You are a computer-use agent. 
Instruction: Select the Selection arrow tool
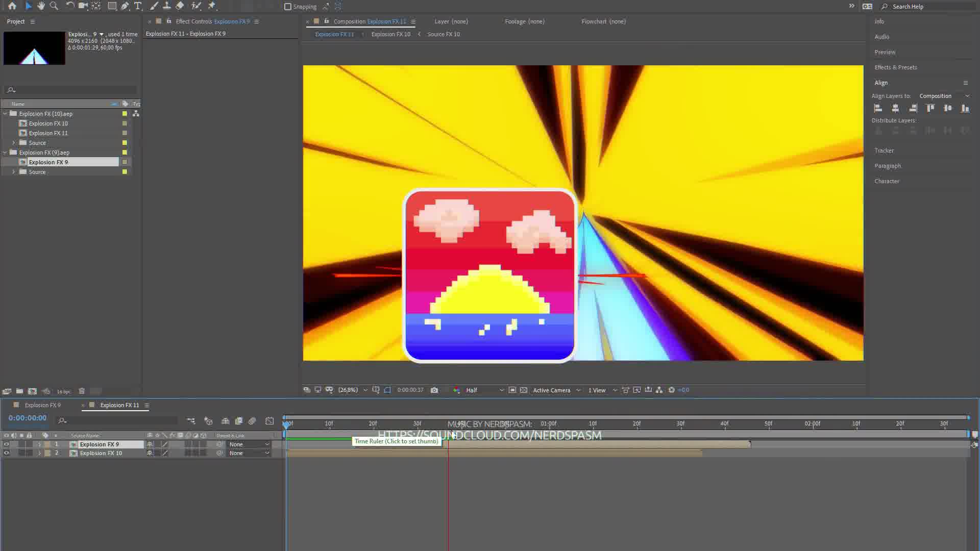click(x=28, y=6)
